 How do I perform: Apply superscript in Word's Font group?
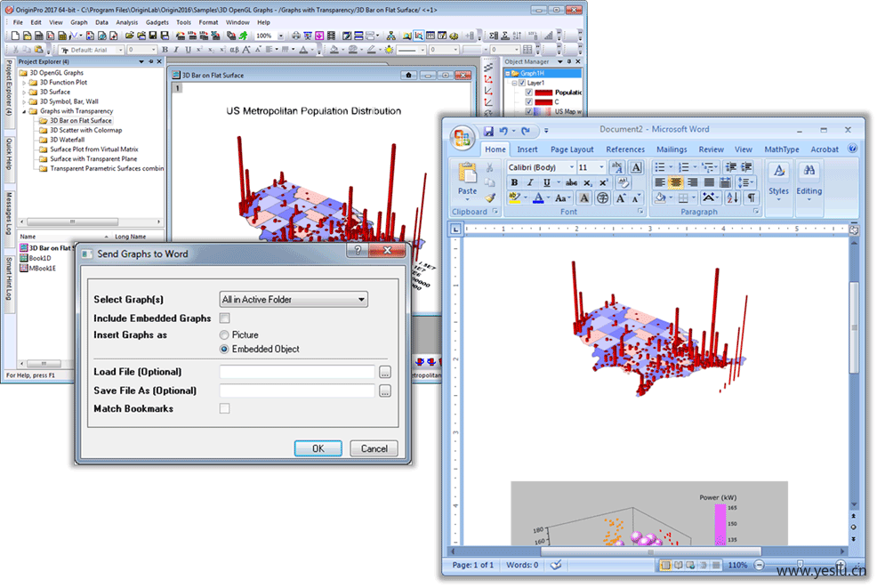coord(603,182)
